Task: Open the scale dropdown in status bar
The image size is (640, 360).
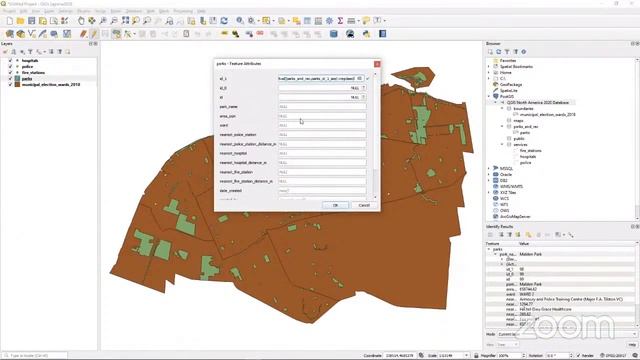Action: (467, 356)
